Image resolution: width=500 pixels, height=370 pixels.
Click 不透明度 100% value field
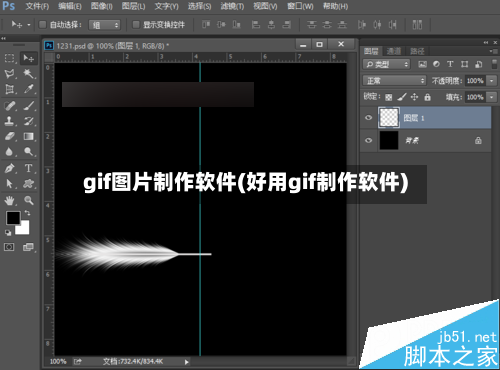tap(475, 81)
